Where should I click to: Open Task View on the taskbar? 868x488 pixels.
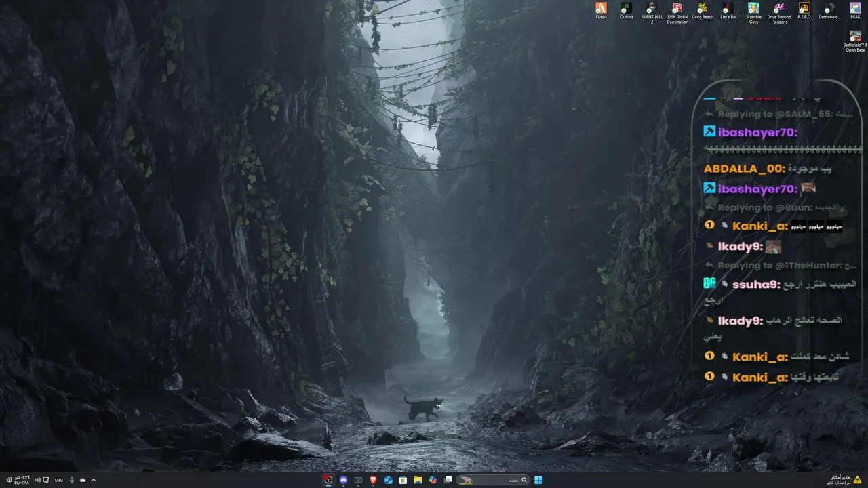pos(448,480)
